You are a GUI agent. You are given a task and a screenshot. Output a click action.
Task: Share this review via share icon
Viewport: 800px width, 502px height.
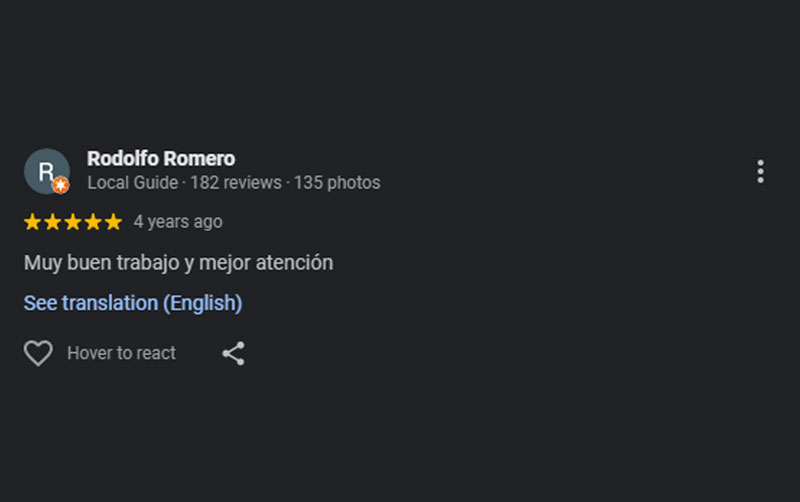[x=233, y=353]
